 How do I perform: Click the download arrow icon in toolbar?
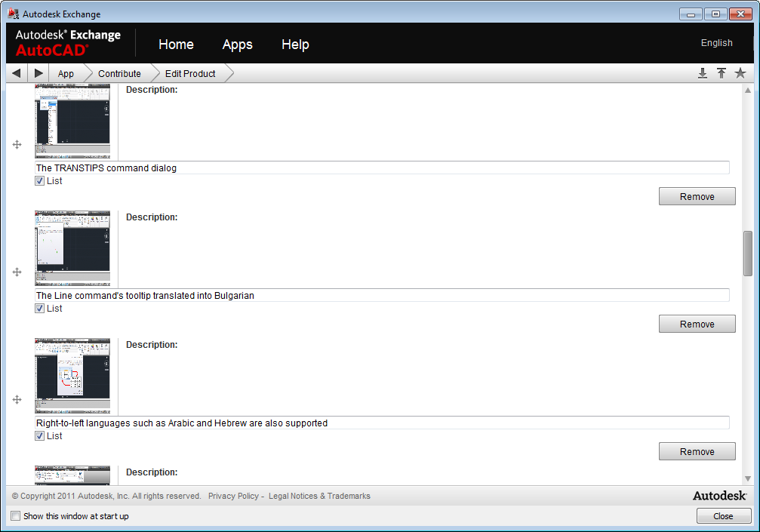tap(703, 73)
